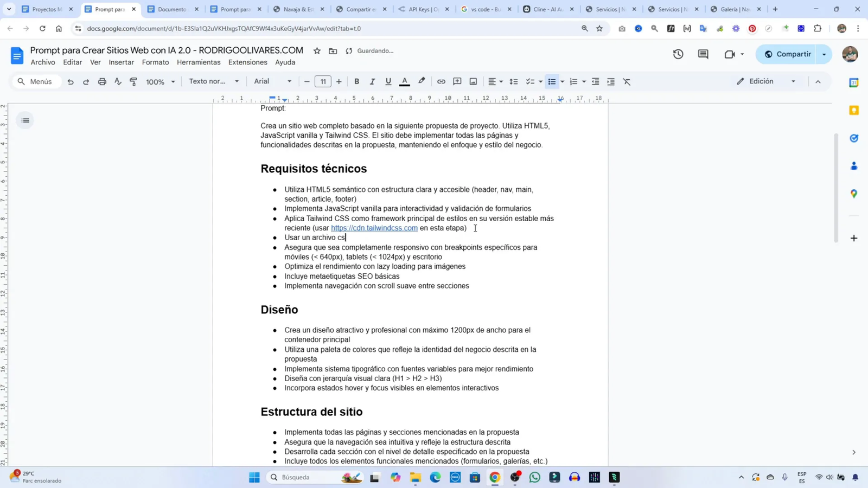Open the text color picker

pos(405,81)
